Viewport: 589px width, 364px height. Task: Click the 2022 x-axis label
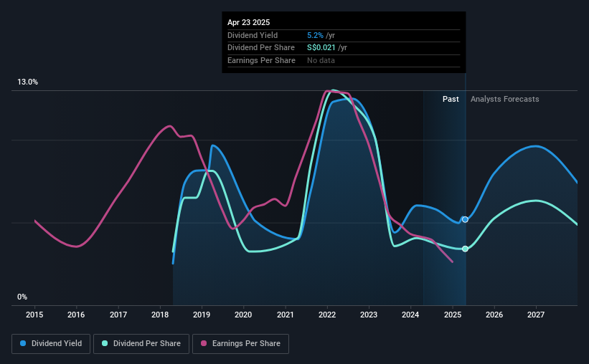point(327,315)
